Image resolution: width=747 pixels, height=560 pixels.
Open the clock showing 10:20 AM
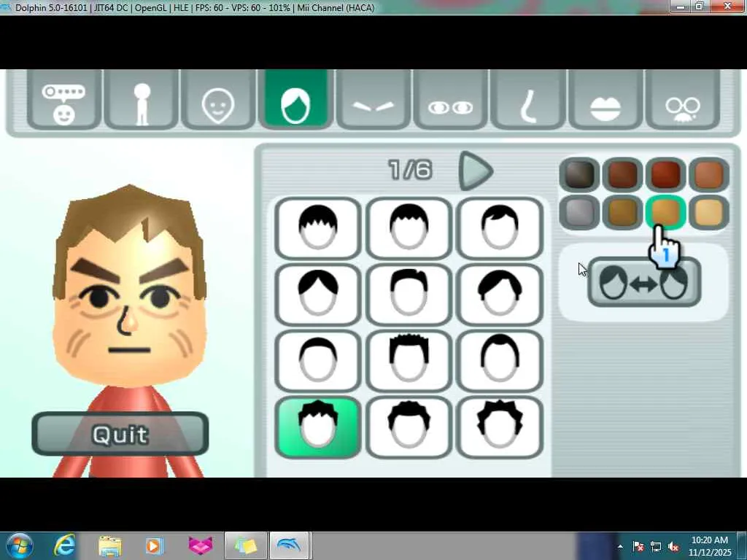click(x=710, y=546)
